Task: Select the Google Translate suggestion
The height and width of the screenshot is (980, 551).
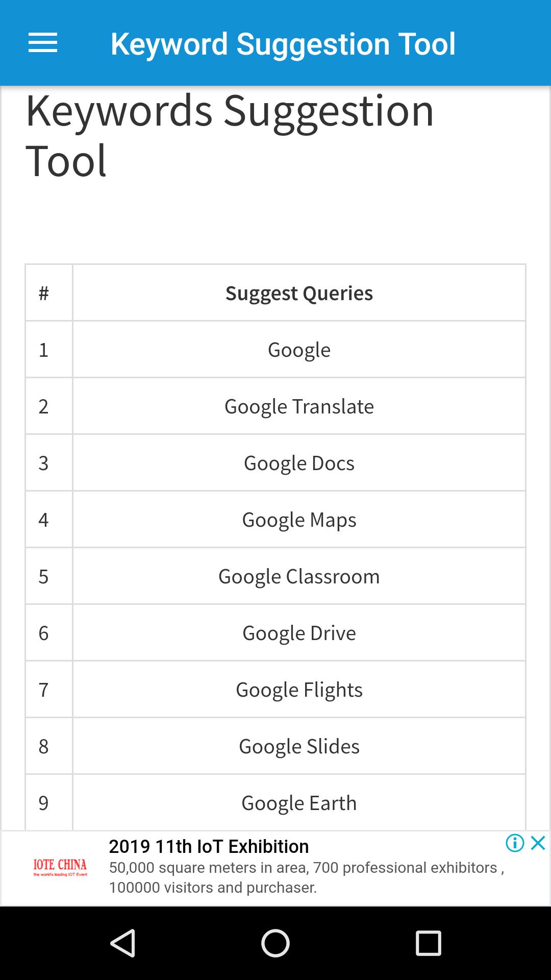Action: (x=299, y=406)
